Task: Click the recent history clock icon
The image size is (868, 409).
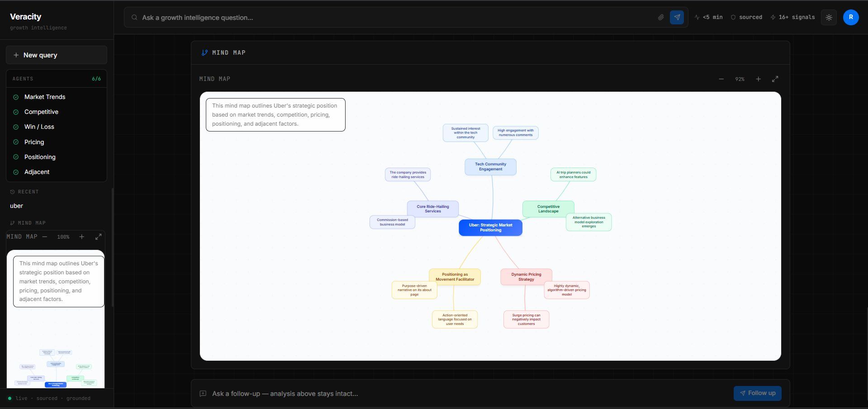Action: (x=12, y=192)
